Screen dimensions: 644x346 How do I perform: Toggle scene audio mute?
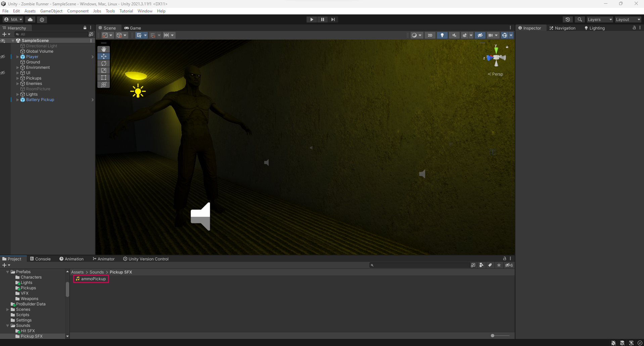[x=454, y=35]
